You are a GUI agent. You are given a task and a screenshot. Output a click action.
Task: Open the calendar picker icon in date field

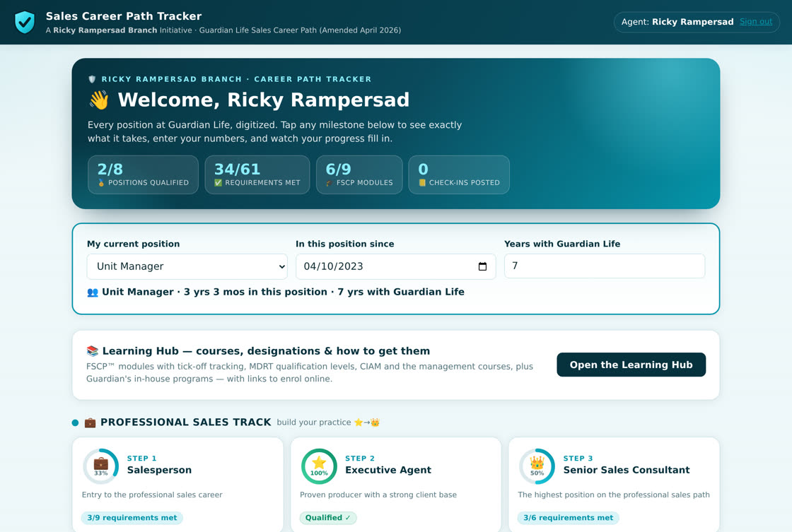coord(482,266)
